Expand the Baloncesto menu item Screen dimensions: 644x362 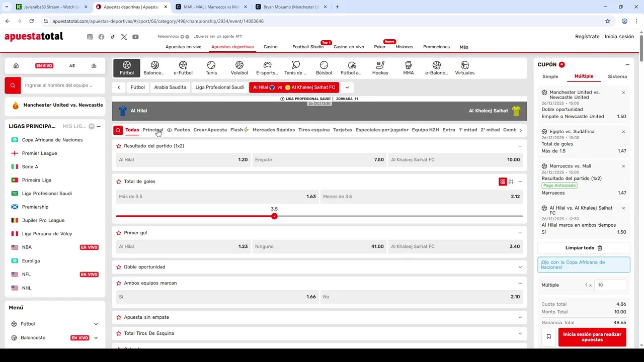pos(96,338)
